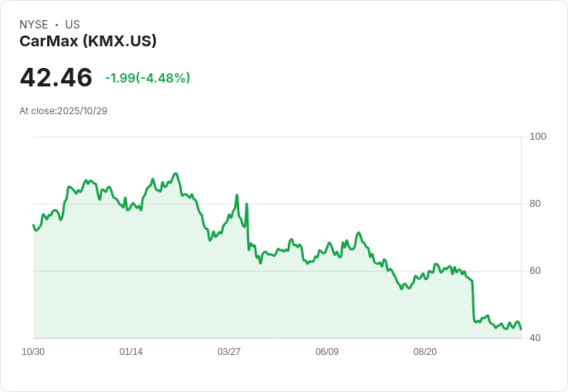Click the green -1.99(-4.48%) change value
Screen dimensions: 568x392
147,78
